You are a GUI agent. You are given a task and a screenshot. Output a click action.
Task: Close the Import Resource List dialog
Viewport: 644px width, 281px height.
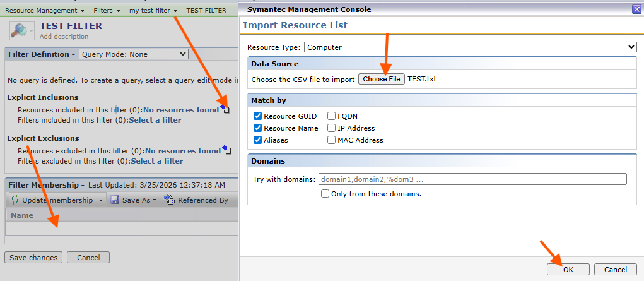click(636, 9)
